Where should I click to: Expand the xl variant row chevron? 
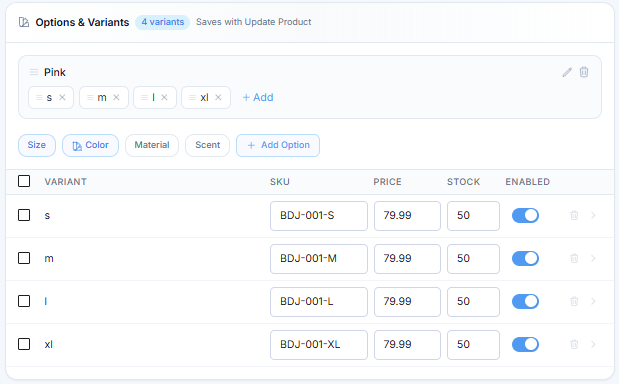tap(593, 345)
